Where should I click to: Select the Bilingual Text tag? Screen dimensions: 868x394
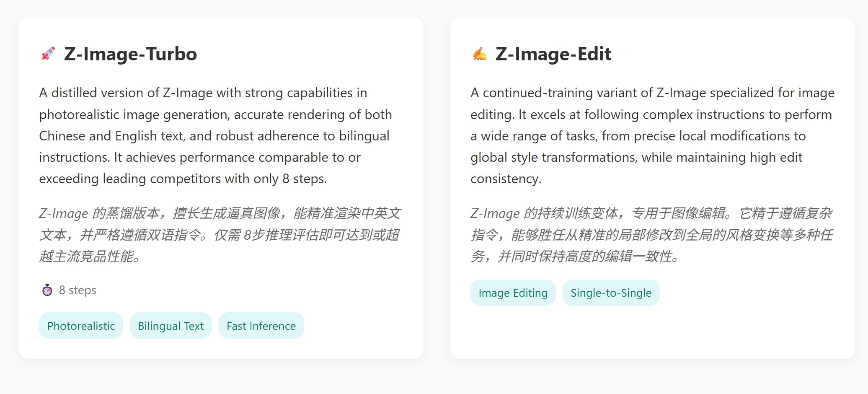[x=170, y=326]
